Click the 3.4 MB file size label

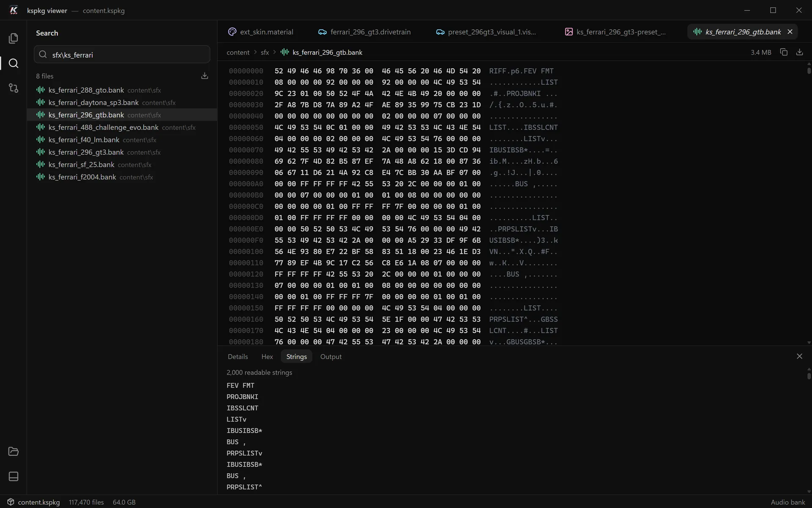[761, 52]
